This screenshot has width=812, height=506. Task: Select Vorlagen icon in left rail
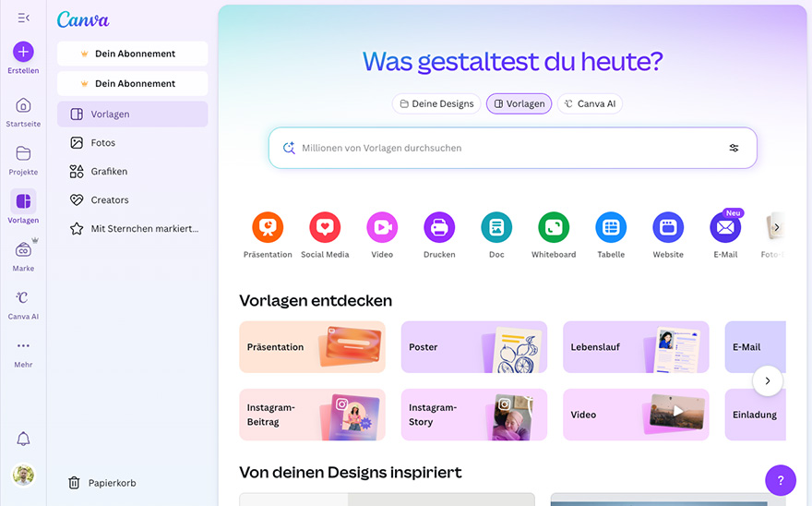coord(23,201)
